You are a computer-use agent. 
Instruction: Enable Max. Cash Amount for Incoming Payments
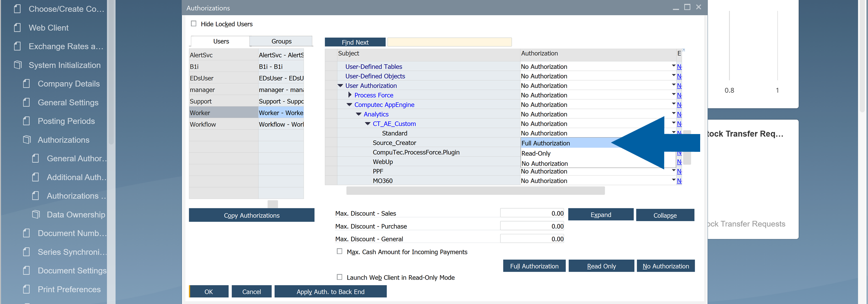[340, 251]
